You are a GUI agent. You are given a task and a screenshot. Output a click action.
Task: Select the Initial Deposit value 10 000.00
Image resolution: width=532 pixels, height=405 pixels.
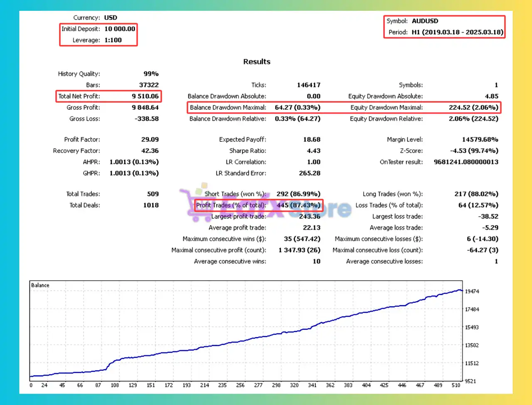(120, 29)
